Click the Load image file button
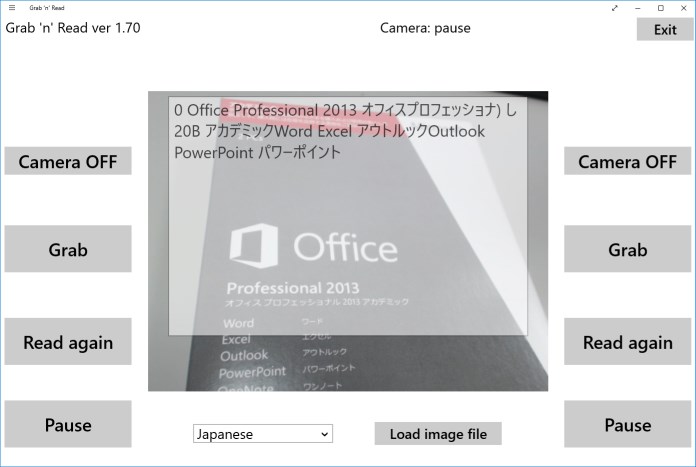 pos(438,434)
